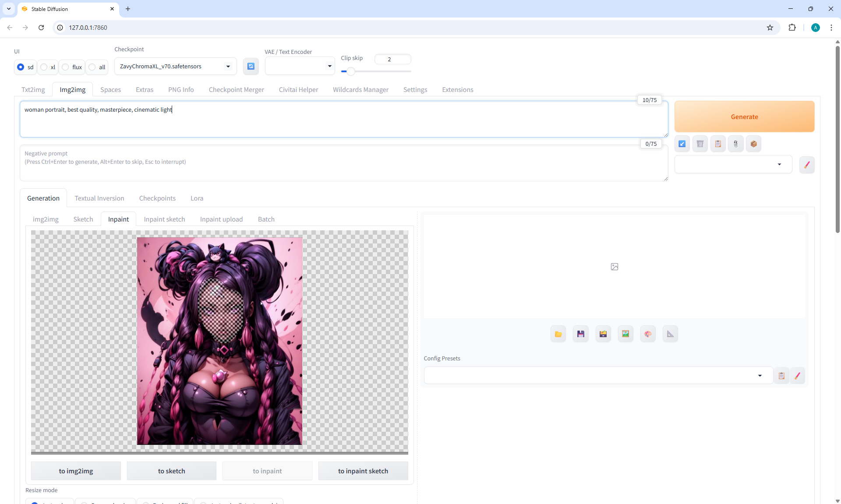Click the refresh checkpoint list icon
The width and height of the screenshot is (841, 504).
(x=251, y=66)
